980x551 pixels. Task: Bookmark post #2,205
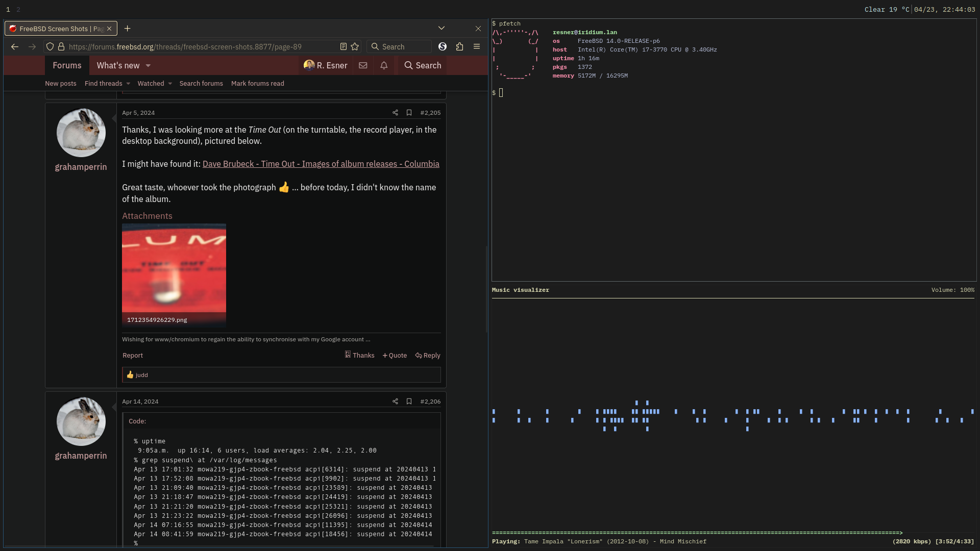[409, 113]
